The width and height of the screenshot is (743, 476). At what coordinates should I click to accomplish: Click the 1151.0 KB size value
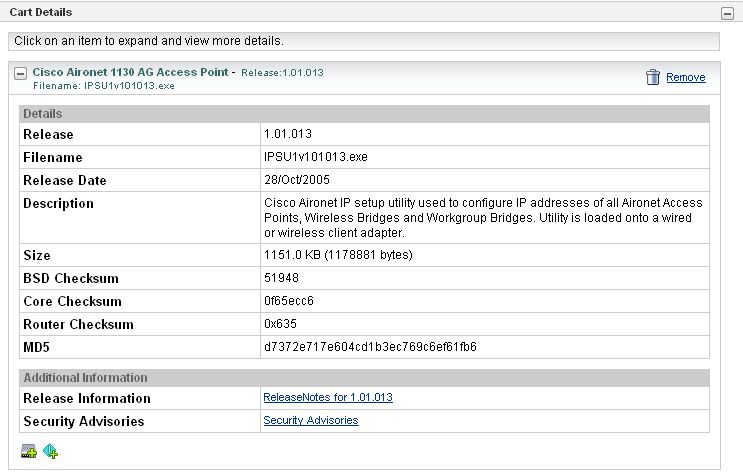[337, 255]
